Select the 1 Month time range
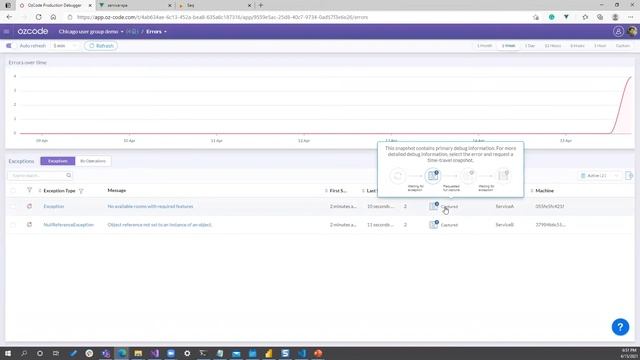Screen dimensions: 640x360 click(484, 46)
